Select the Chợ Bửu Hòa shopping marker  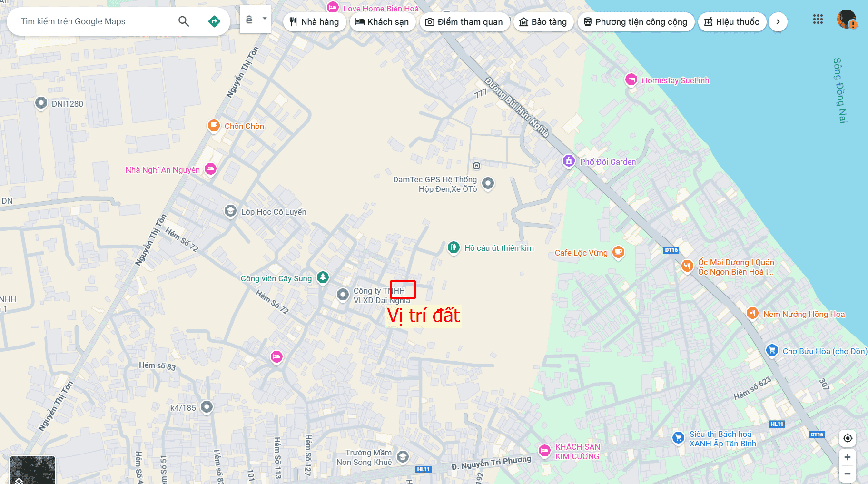(772, 350)
